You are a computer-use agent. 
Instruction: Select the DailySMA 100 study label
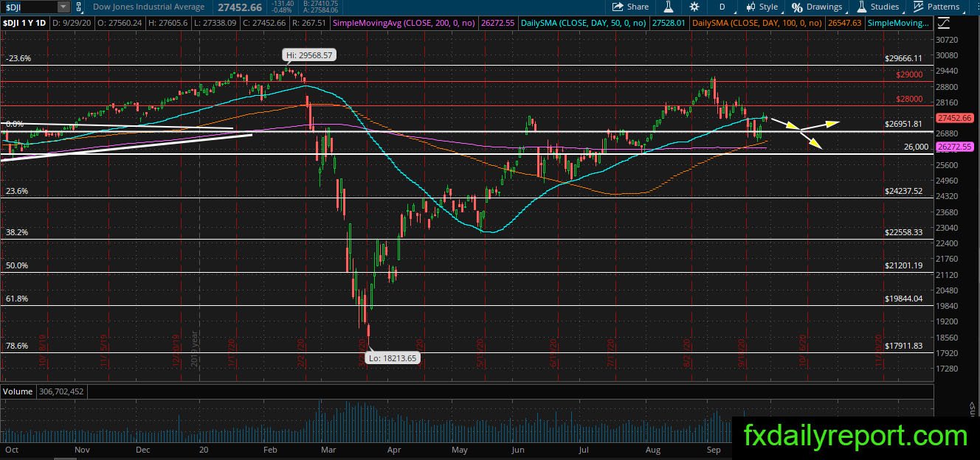[x=757, y=24]
